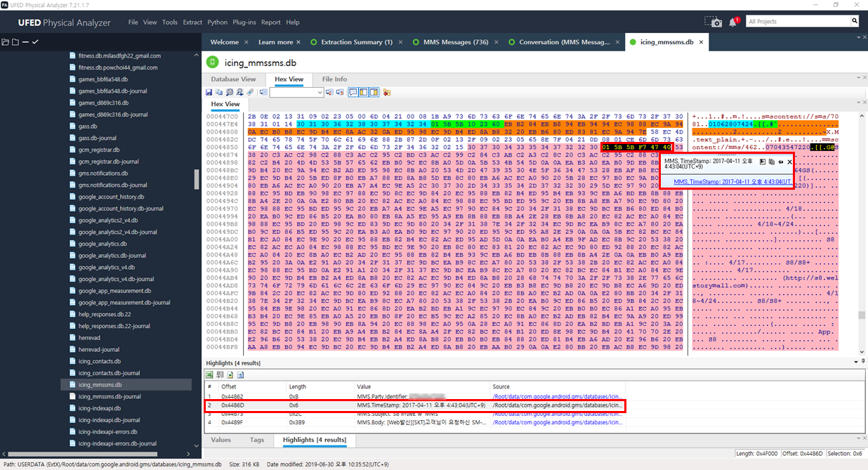Click the third icon in Highlights toolbar
Screen dimensions: 868x470
[x=229, y=374]
